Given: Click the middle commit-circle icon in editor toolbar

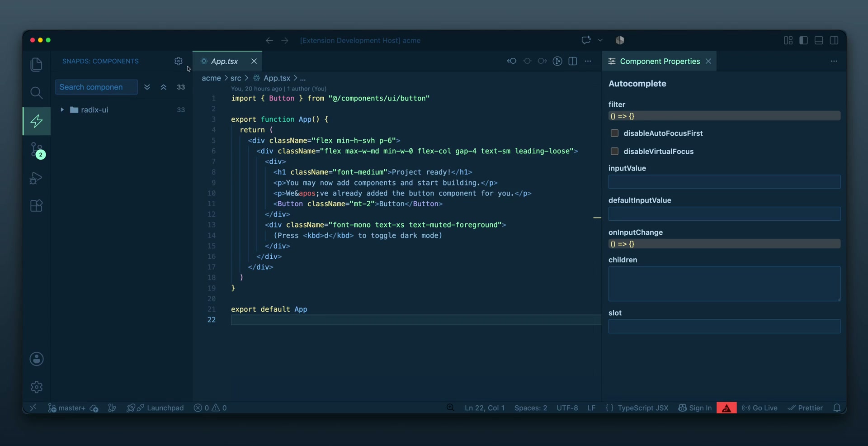Looking at the screenshot, I should coord(527,61).
